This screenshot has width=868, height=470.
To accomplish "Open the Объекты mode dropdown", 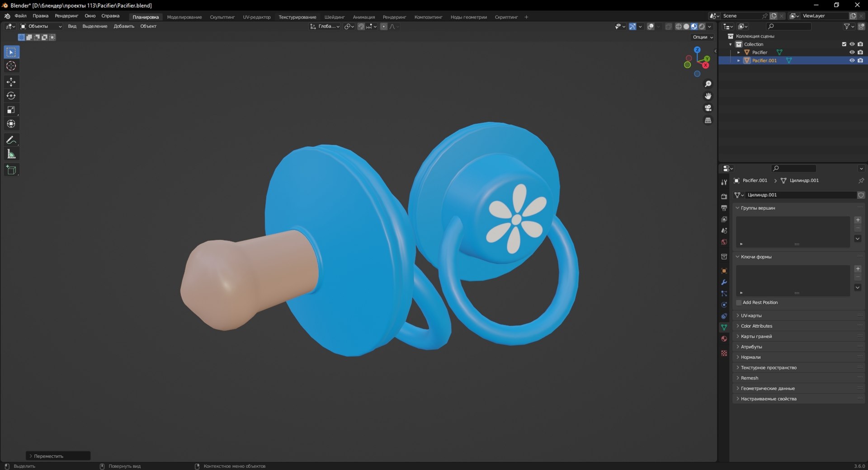I will pos(41,26).
